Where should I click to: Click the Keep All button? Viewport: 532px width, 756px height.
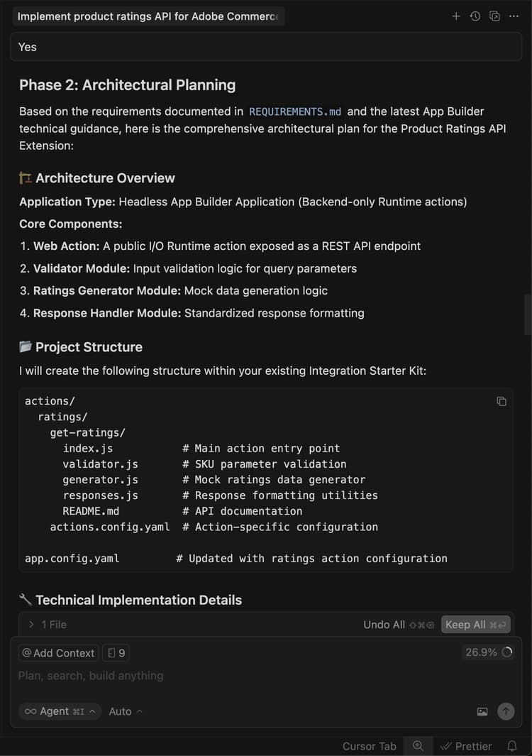(475, 625)
